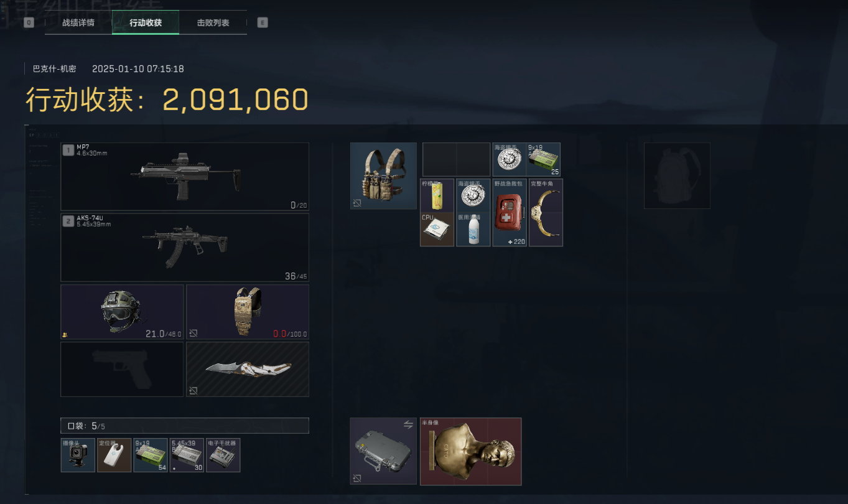Click the empty pistol slot
Screen dimensions: 848x504
point(122,369)
